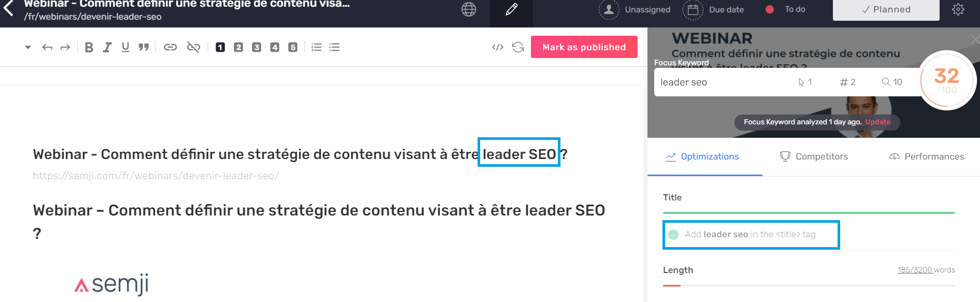Open the Performances tab
This screenshot has width=980, height=302.
[927, 156]
